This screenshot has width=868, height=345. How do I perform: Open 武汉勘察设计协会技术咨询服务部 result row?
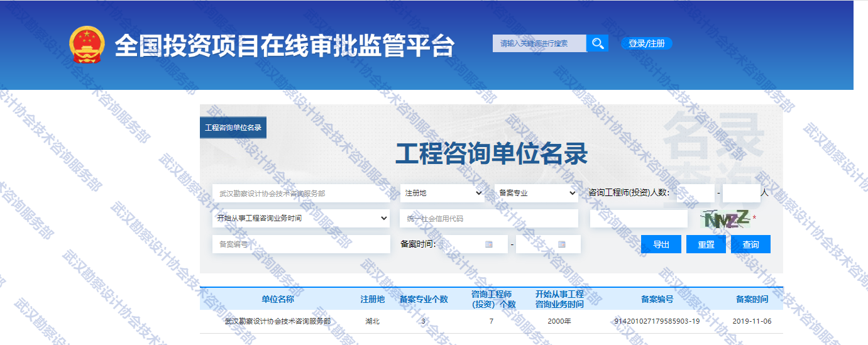coord(492,321)
